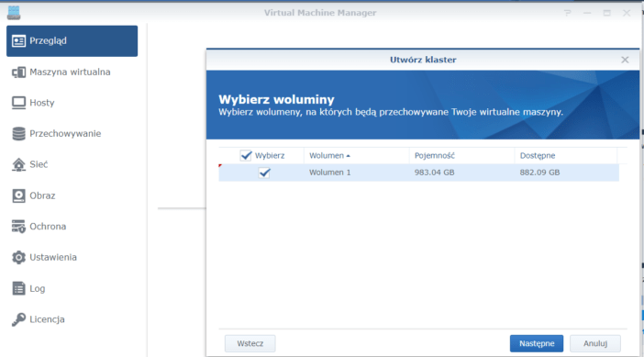644x357 pixels.
Task: Click the Log list icon
Action: point(18,288)
